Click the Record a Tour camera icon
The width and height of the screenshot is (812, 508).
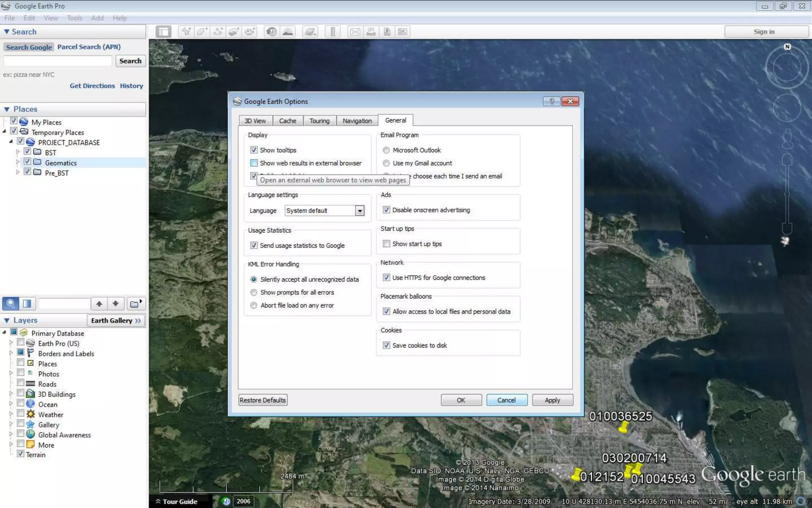(250, 32)
